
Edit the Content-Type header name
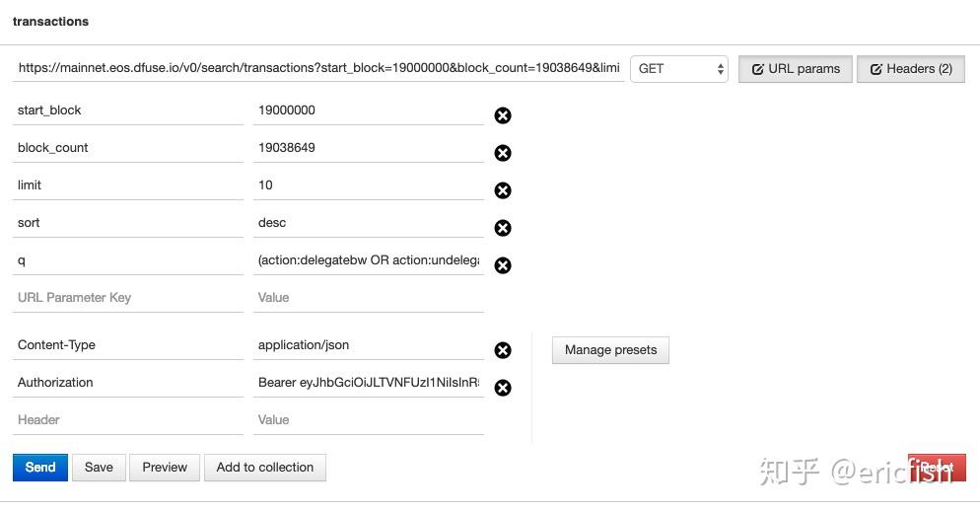[128, 345]
